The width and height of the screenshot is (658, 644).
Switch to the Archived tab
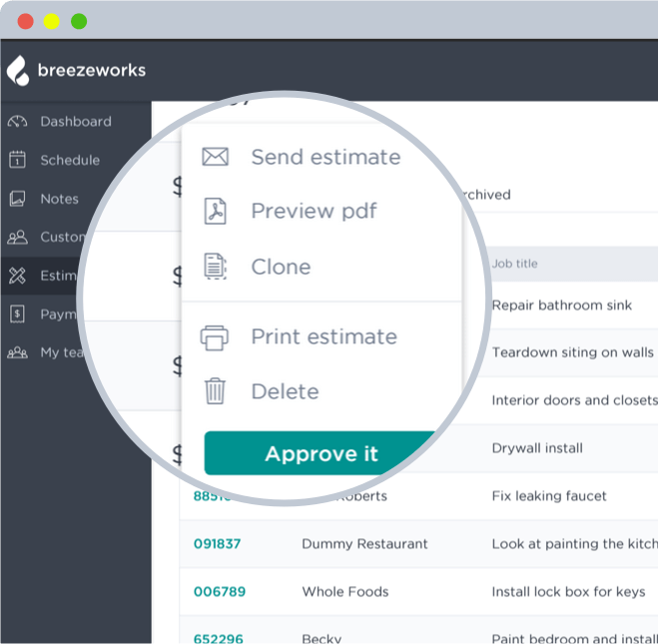click(x=487, y=195)
